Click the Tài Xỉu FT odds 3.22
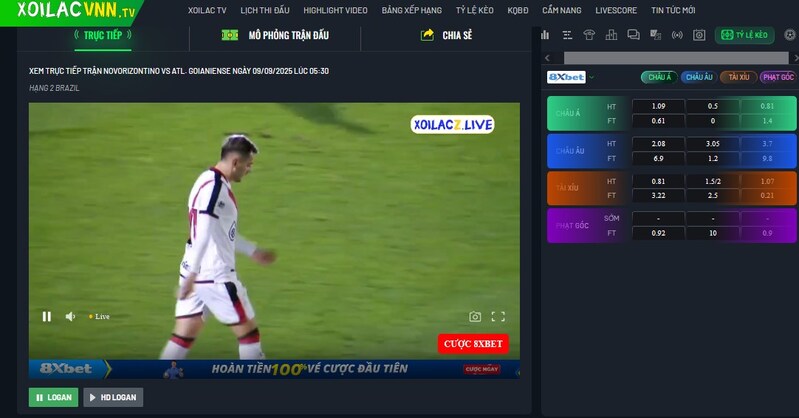Screen dimensions: 799x418 click(658, 195)
